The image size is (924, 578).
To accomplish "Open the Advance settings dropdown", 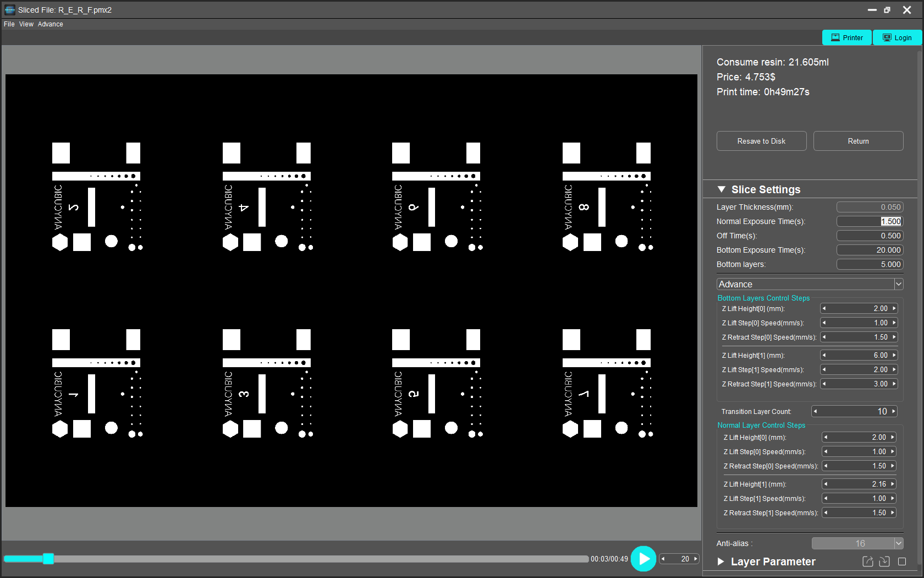I will 810,284.
